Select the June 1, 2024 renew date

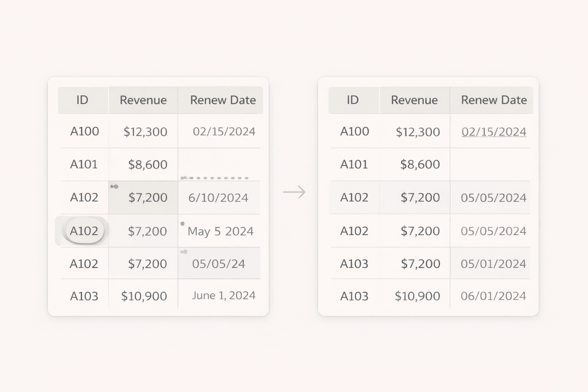pyautogui.click(x=224, y=296)
